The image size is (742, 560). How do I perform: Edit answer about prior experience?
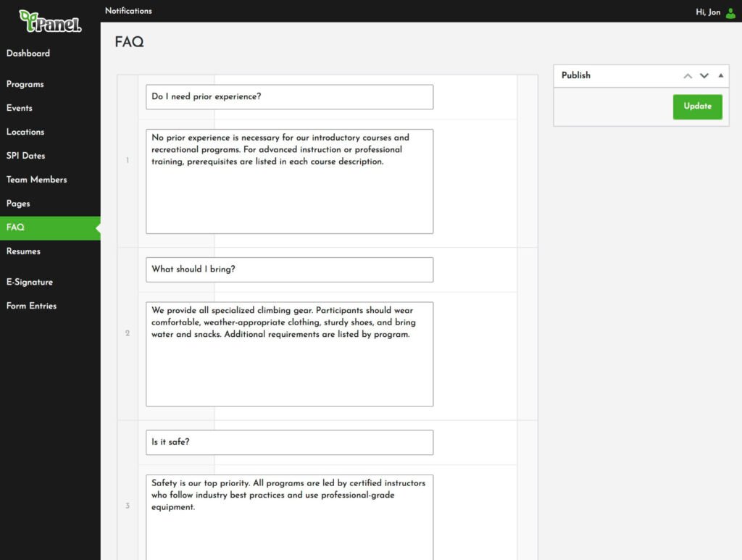(290, 182)
